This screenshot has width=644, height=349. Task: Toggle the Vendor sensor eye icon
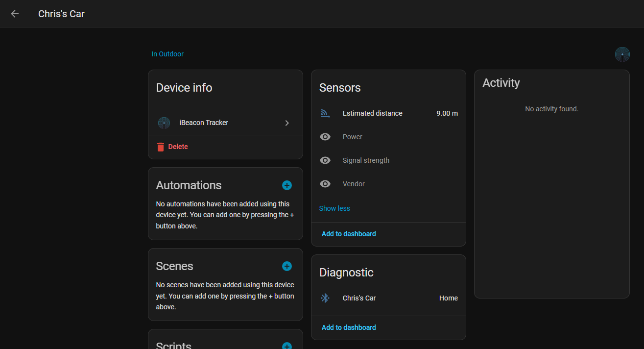pos(325,184)
